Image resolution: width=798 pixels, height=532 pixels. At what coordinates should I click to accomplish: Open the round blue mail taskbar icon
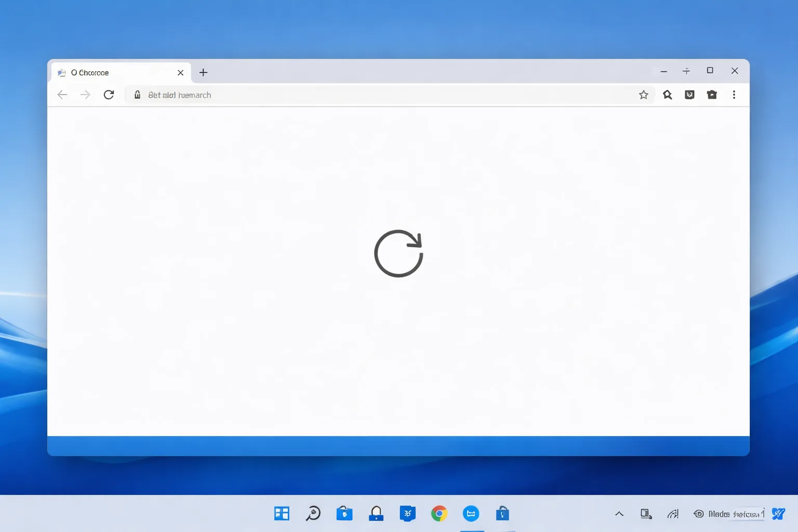coord(471,514)
